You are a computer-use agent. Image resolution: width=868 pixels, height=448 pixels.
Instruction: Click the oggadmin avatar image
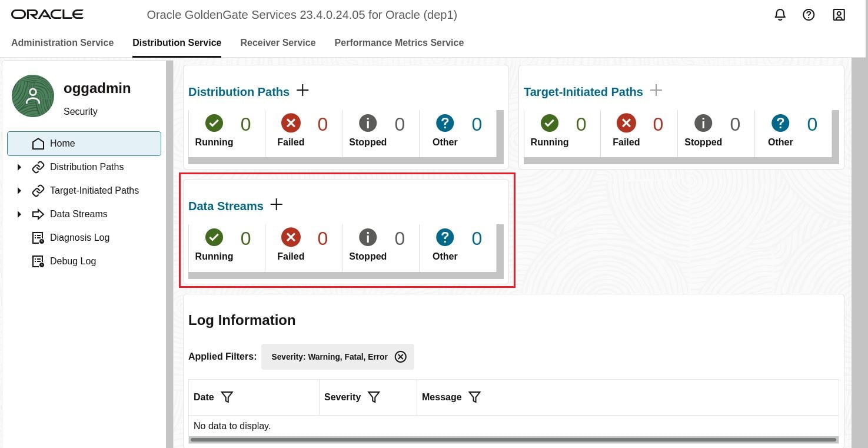pos(33,96)
